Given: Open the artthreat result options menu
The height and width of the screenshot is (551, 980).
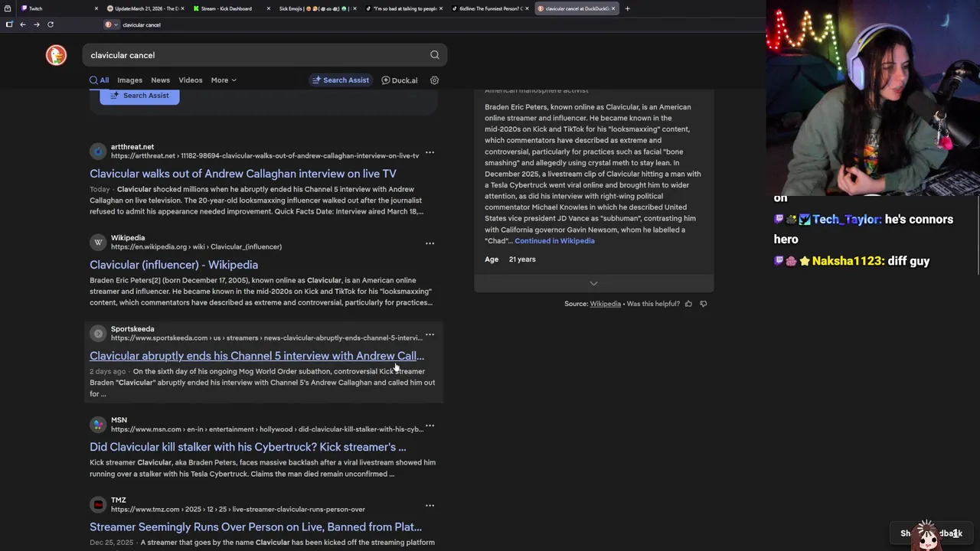Looking at the screenshot, I should click(430, 152).
